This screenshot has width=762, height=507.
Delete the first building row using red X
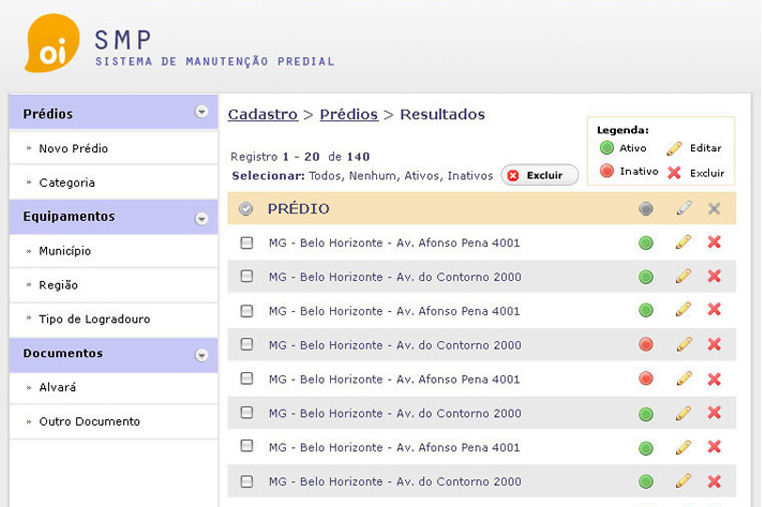click(x=714, y=242)
